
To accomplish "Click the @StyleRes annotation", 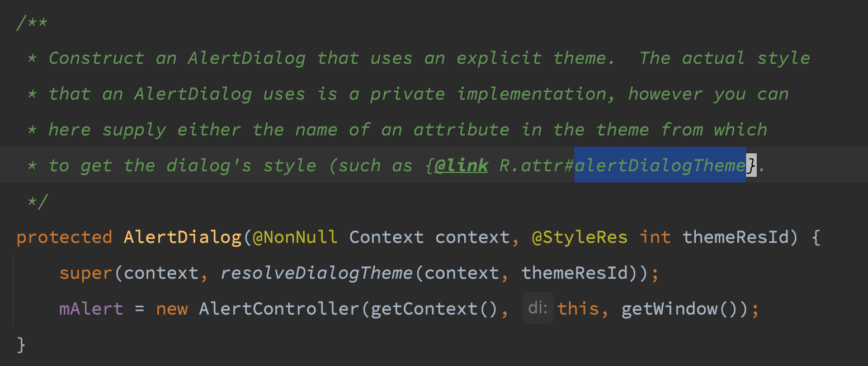I will [x=579, y=237].
